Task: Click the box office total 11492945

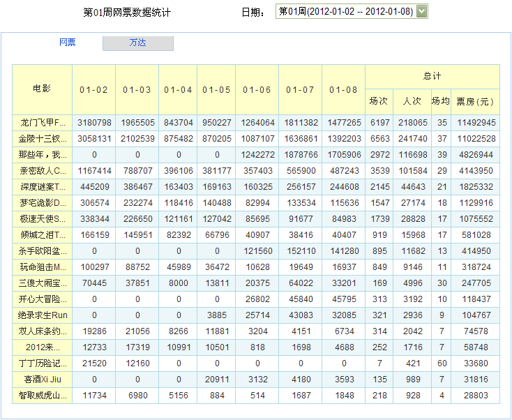Action: [476, 123]
